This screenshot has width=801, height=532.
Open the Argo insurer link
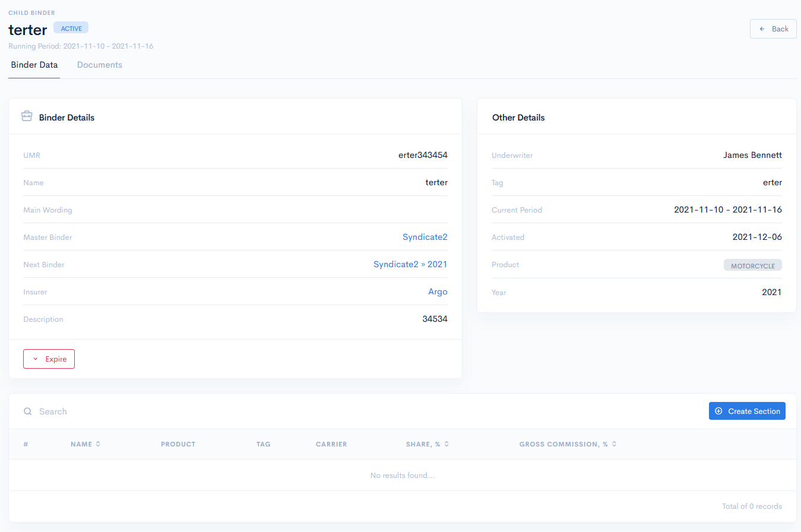click(438, 292)
